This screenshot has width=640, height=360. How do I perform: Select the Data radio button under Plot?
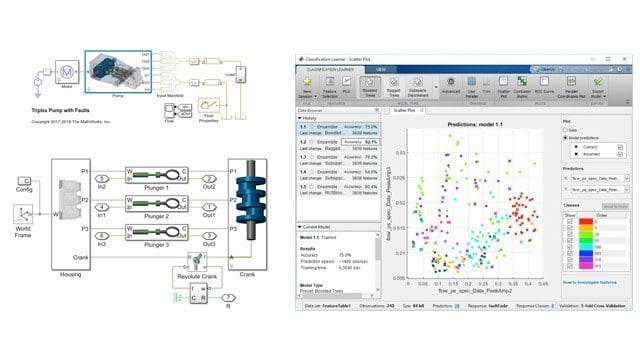click(566, 130)
